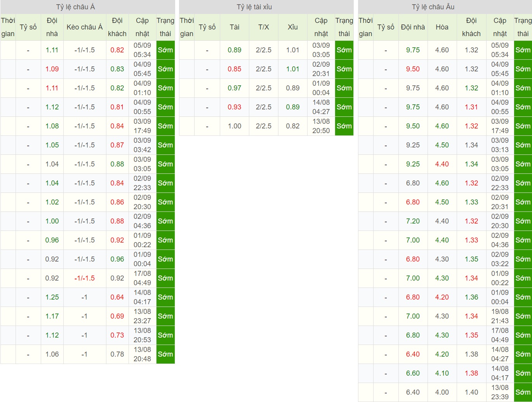The height and width of the screenshot is (402, 532).
Task: Select the 'Hòa' column header
Action: pyautogui.click(x=442, y=27)
